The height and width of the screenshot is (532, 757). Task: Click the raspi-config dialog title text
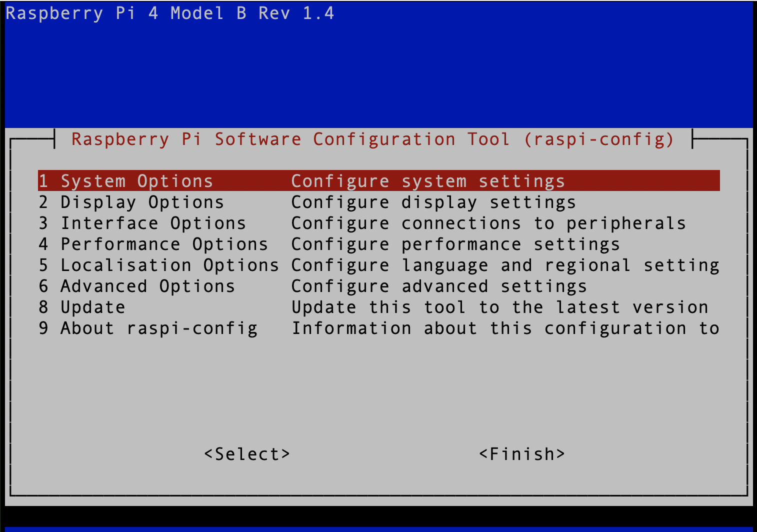pyautogui.click(x=373, y=139)
